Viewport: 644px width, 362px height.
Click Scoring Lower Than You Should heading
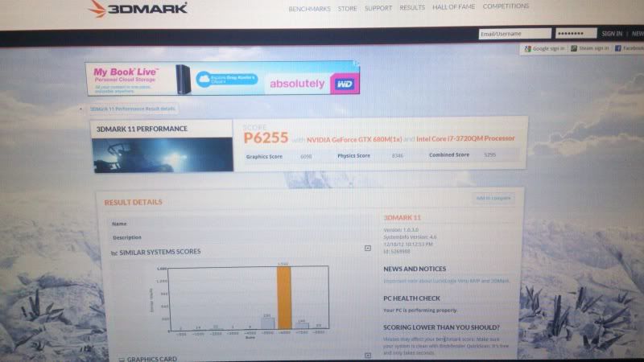pyautogui.click(x=441, y=327)
